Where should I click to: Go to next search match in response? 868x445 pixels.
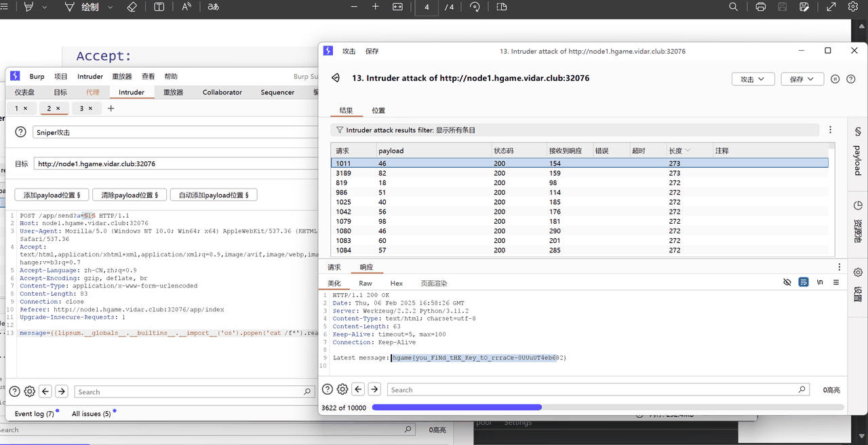coord(374,389)
